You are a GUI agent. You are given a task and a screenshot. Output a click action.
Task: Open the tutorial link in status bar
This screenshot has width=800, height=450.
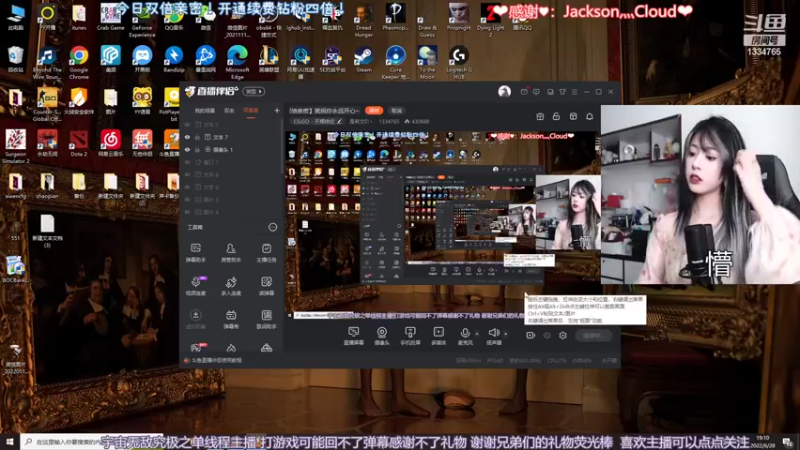point(216,360)
